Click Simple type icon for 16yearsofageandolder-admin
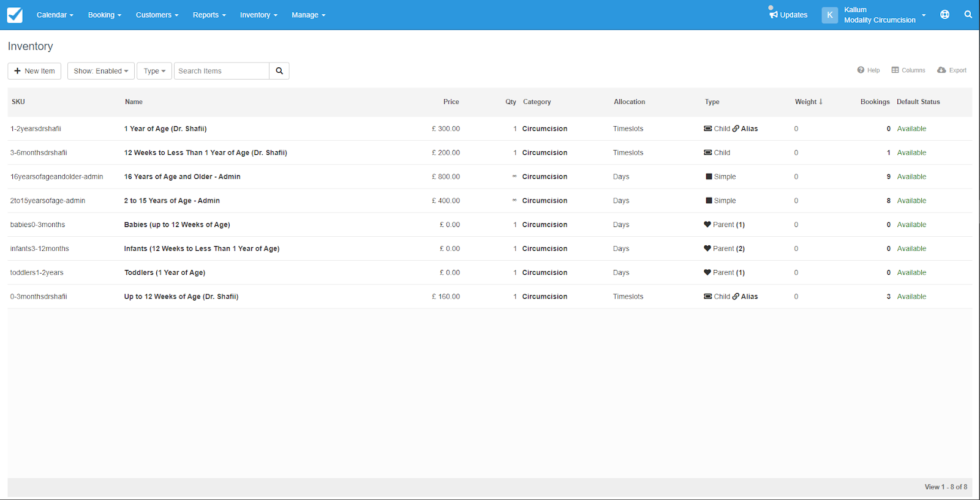980x500 pixels. (x=709, y=176)
